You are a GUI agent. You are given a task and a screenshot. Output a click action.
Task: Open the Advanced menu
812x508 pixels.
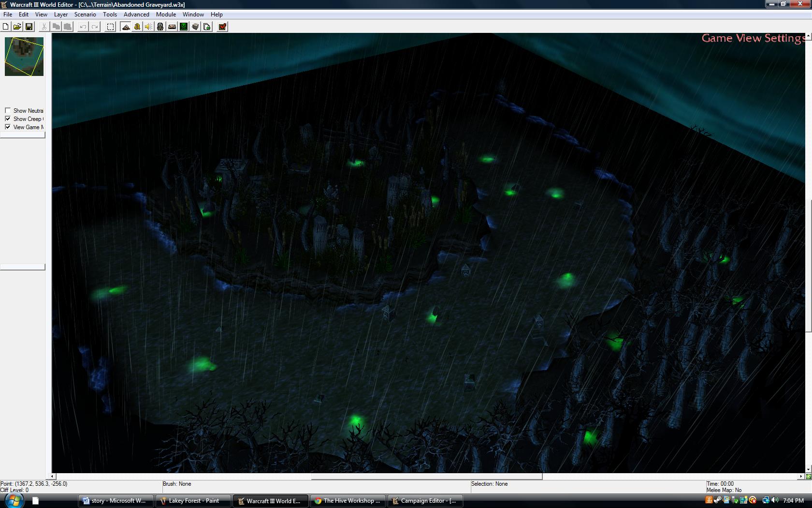(x=136, y=15)
